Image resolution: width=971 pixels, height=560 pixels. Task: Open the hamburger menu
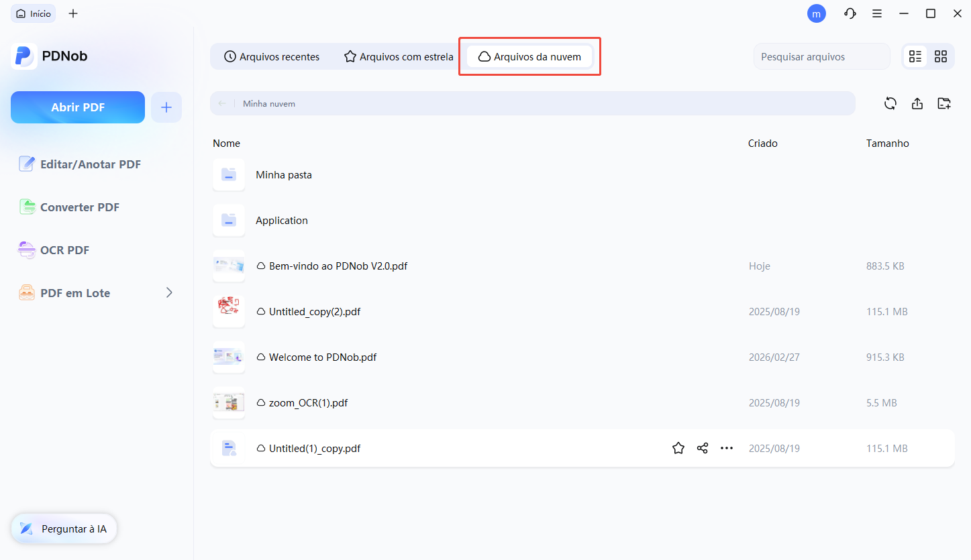pos(877,13)
